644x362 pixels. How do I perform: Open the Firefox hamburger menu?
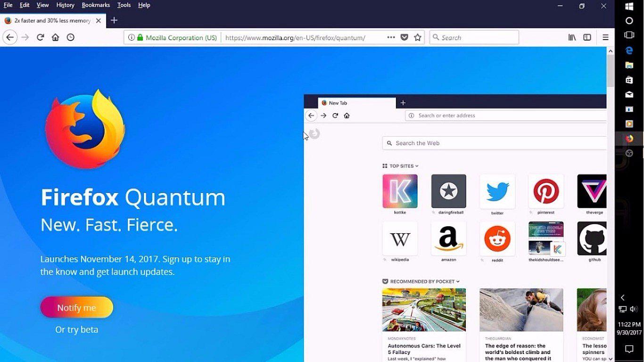pos(605,37)
